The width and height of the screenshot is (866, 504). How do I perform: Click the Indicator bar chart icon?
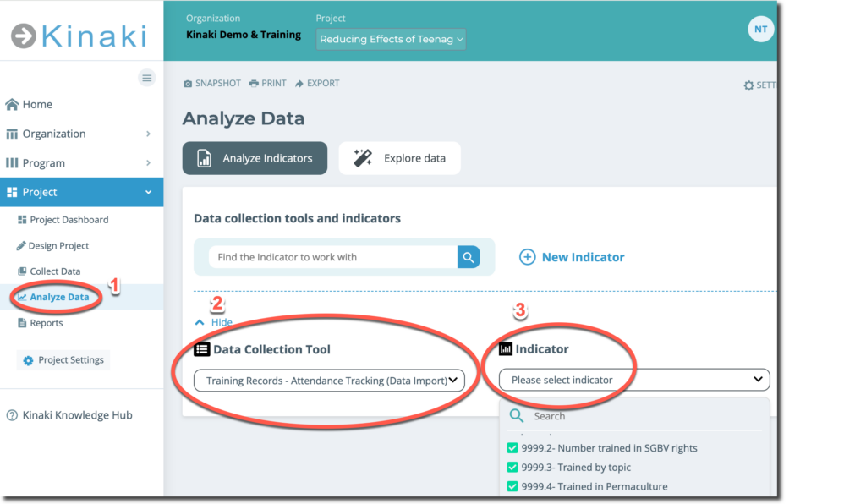506,349
